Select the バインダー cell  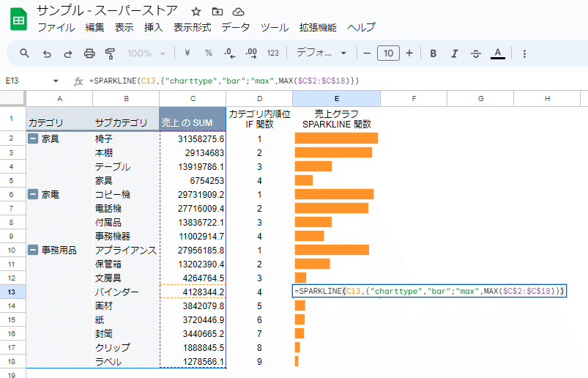coord(126,292)
